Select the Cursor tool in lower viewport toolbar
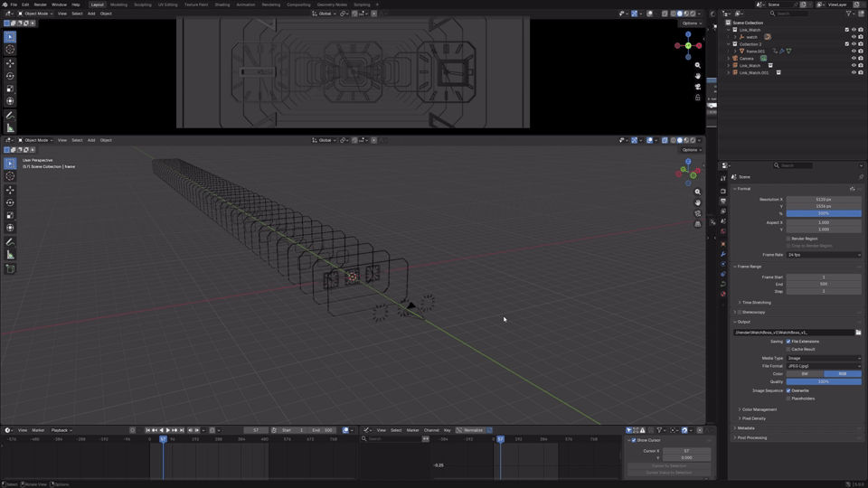Image resolution: width=868 pixels, height=488 pixels. (x=10, y=176)
